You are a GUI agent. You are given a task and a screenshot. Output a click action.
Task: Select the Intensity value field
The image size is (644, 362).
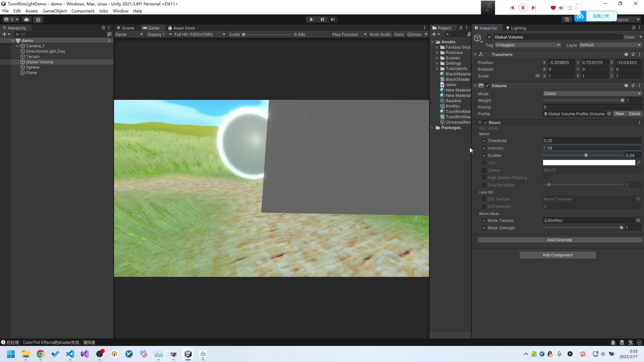tap(592, 148)
